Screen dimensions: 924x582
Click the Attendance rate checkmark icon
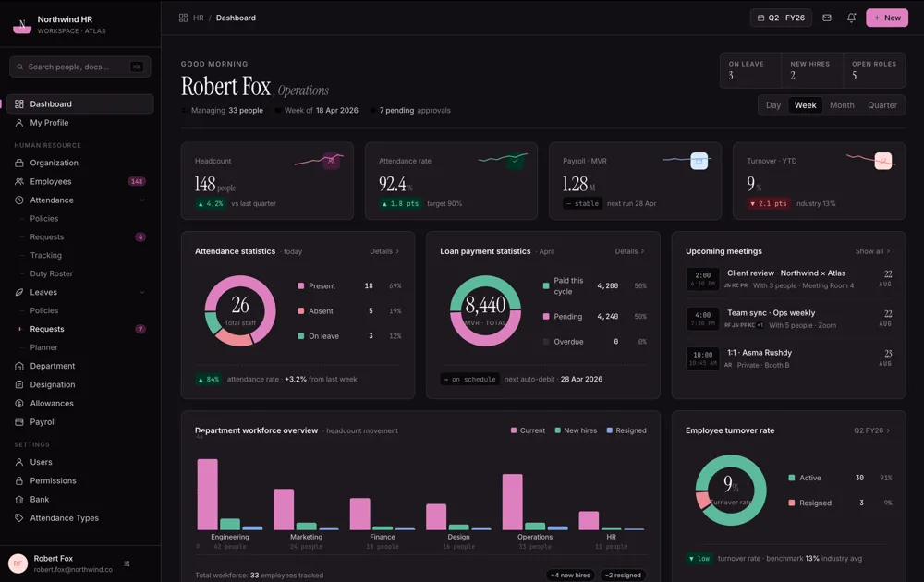tap(516, 160)
